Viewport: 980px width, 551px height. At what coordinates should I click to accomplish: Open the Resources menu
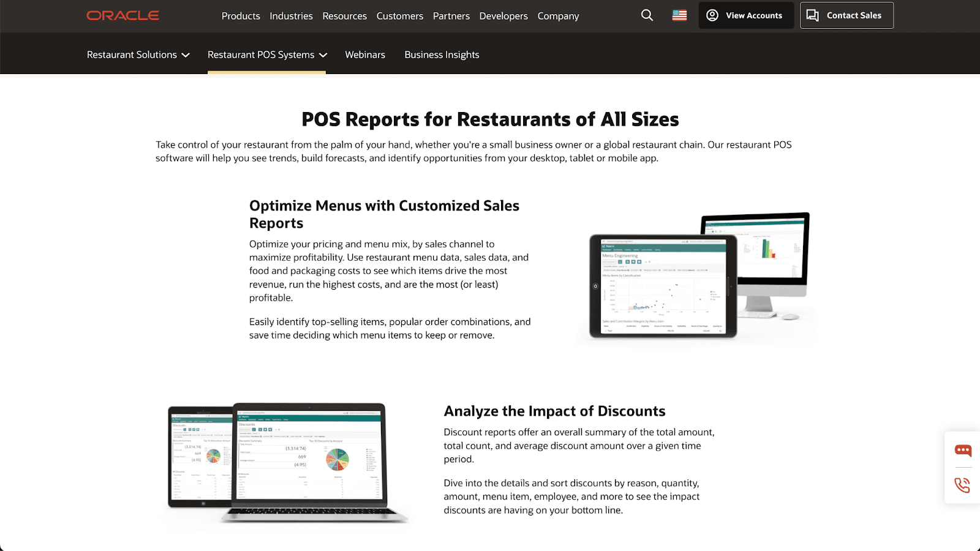tap(344, 16)
